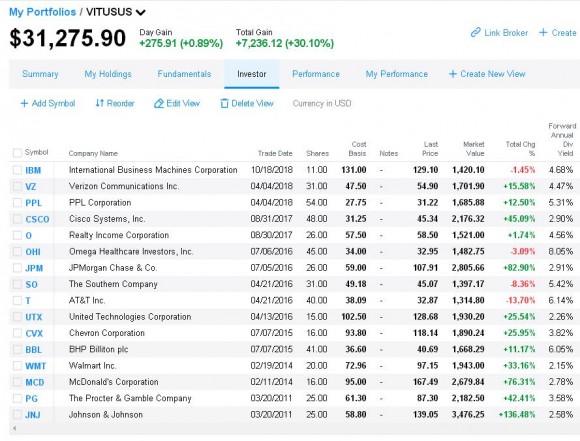Click the plus icon for Create New View
The image size is (580, 441).
[x=453, y=74]
